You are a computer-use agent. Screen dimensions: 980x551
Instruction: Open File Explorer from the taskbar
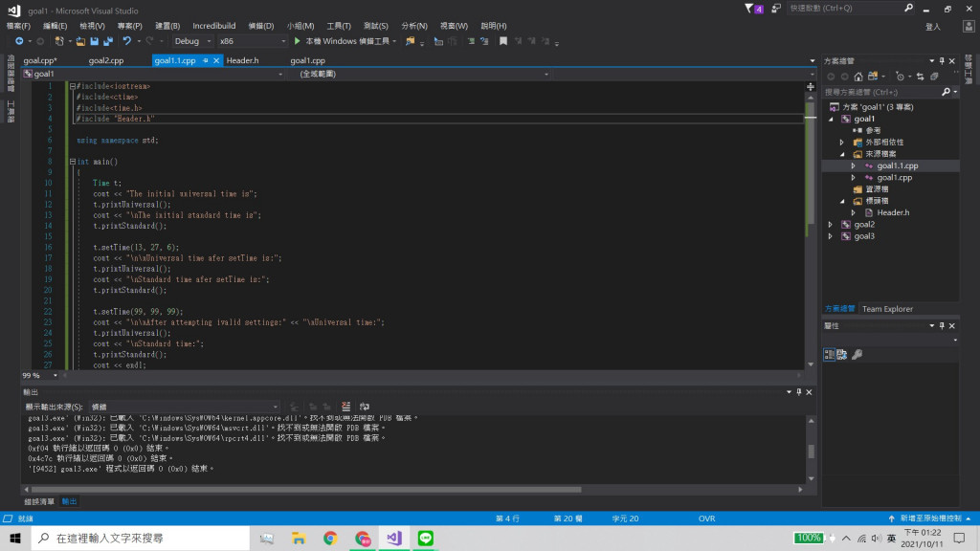[x=299, y=538]
